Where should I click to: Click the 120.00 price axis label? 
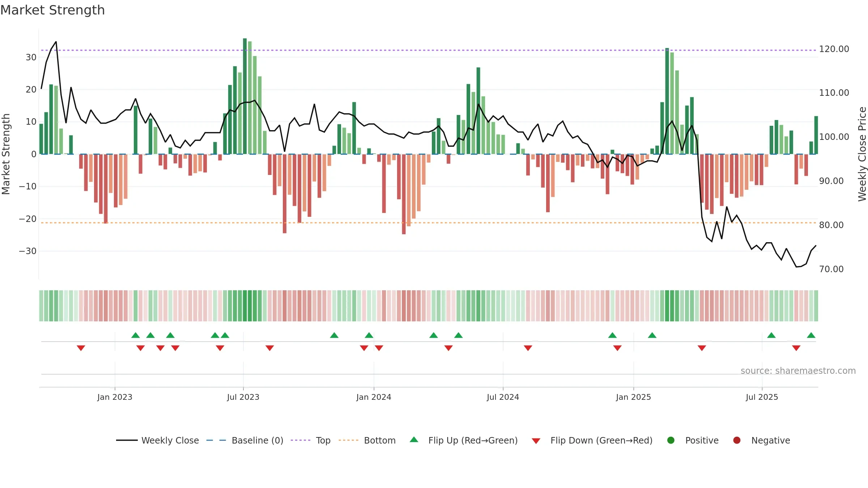coord(834,49)
